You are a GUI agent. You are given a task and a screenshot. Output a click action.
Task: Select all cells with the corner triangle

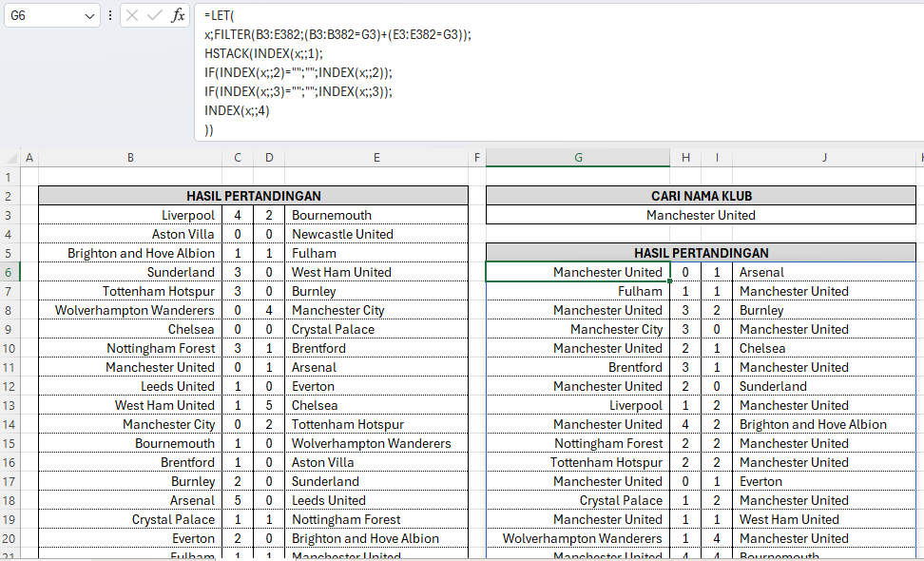(10, 157)
